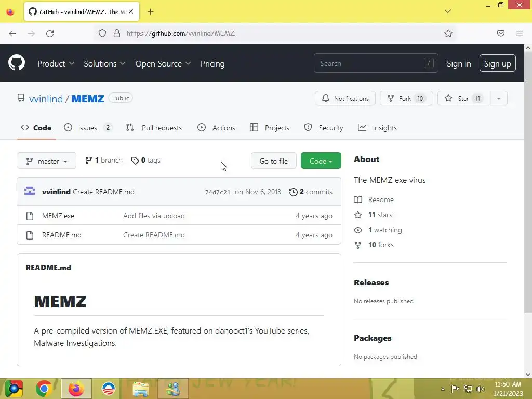Click the MEMZ.exe file icon
532x399 pixels.
30,216
